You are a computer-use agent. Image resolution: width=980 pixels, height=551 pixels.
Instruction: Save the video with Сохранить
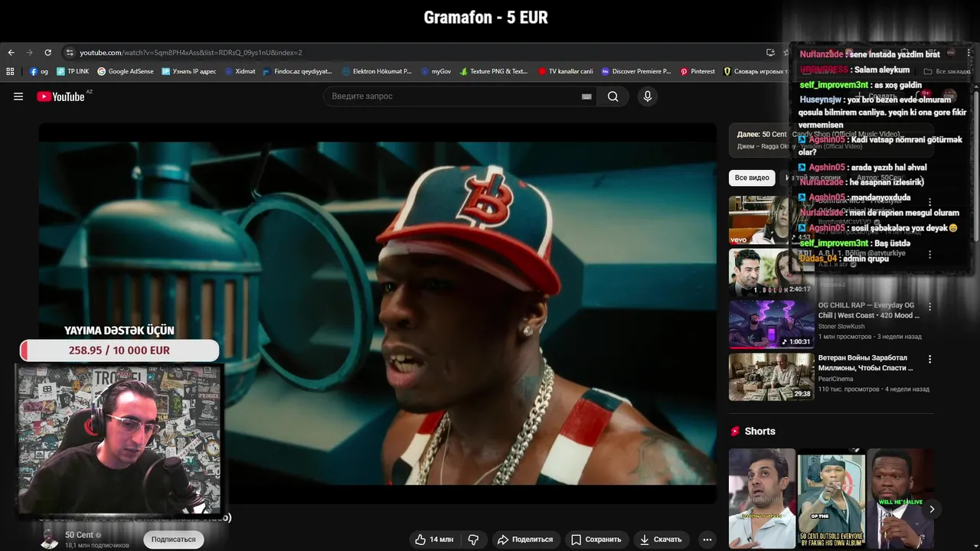596,540
